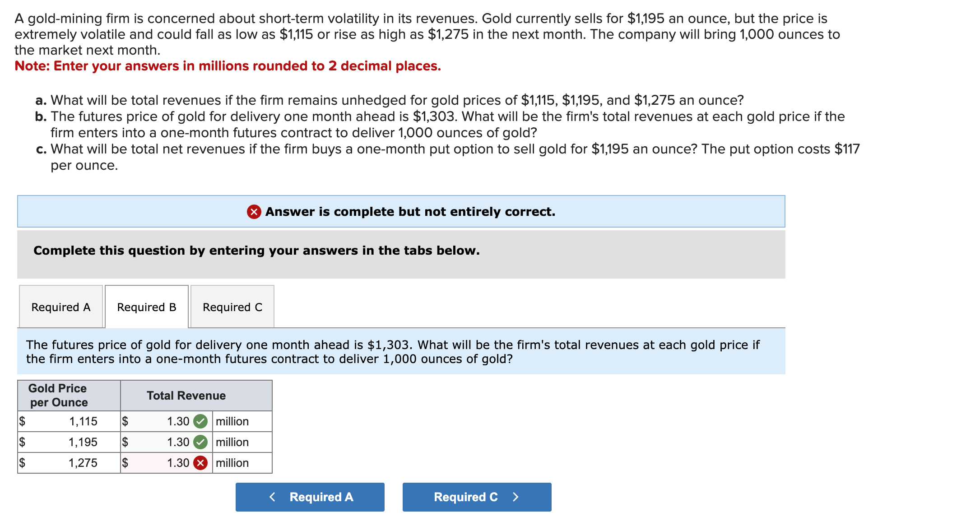Click the Required A navigation button
This screenshot has height=531, width=980.
(x=310, y=497)
